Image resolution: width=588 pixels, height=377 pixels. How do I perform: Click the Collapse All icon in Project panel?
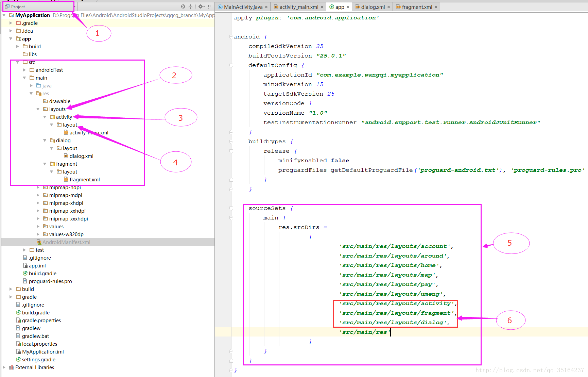190,6
